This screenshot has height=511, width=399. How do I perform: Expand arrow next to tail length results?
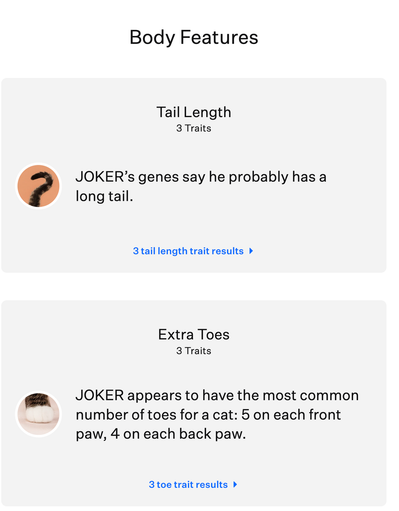251,251
